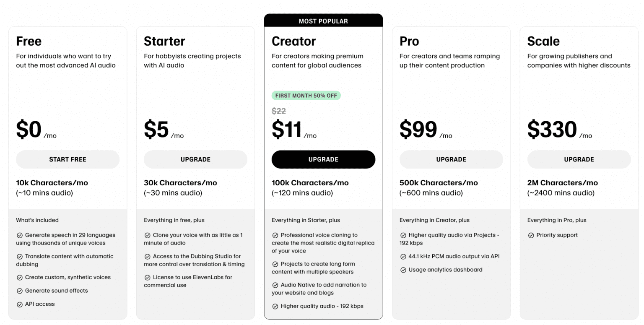
Task: Click the checkmark beside Professional voice cloning
Action: click(x=275, y=235)
